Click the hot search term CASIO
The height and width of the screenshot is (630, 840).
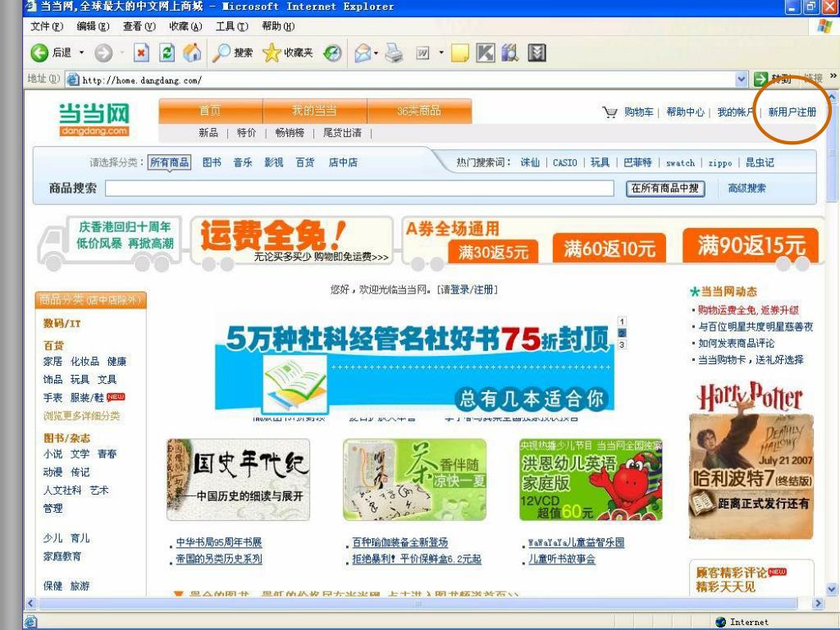click(x=565, y=163)
